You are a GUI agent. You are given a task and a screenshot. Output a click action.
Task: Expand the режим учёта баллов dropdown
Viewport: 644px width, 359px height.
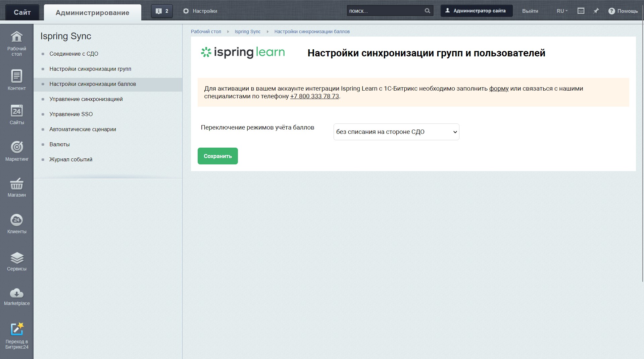click(x=396, y=132)
